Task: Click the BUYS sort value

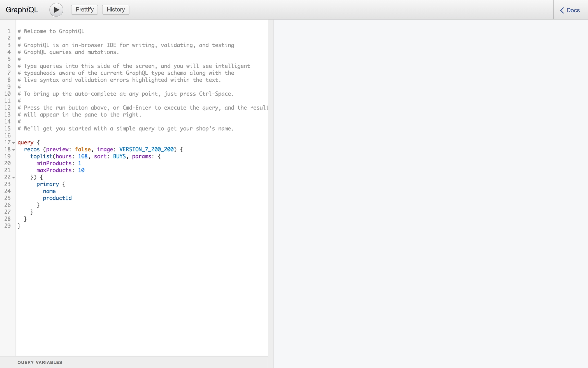Action: [119, 156]
